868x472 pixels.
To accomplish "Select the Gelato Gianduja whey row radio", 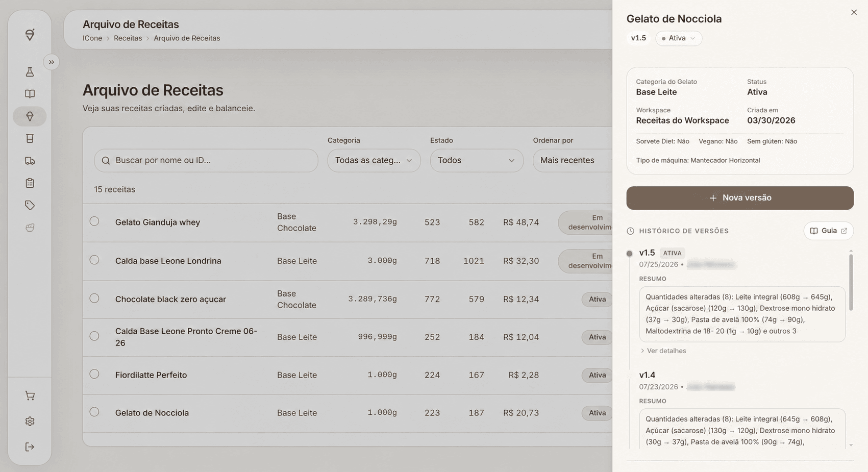I will tap(94, 221).
